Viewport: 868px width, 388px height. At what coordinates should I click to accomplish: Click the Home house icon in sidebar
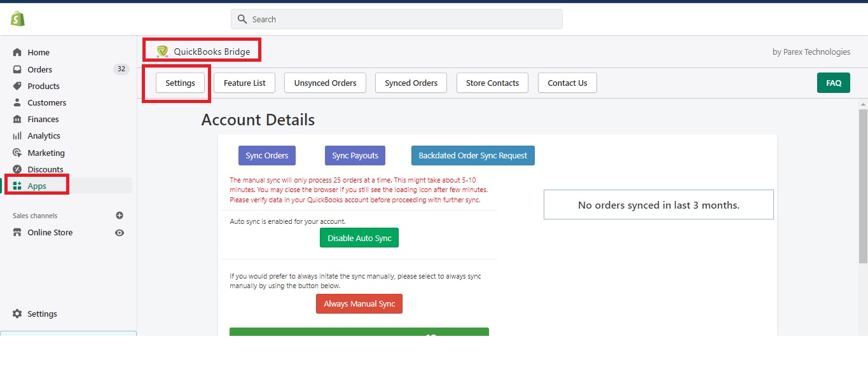click(x=17, y=53)
